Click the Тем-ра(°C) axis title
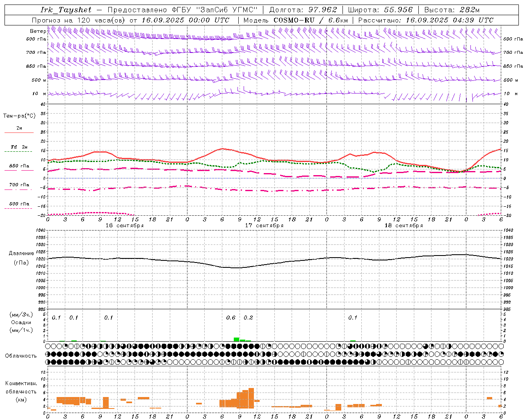The height and width of the screenshot is (420, 525). 19,116
